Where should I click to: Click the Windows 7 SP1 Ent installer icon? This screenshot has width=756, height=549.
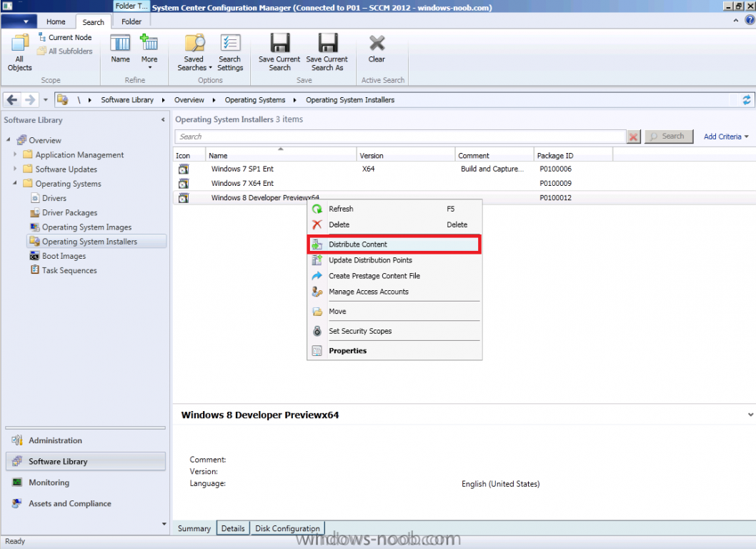point(184,169)
